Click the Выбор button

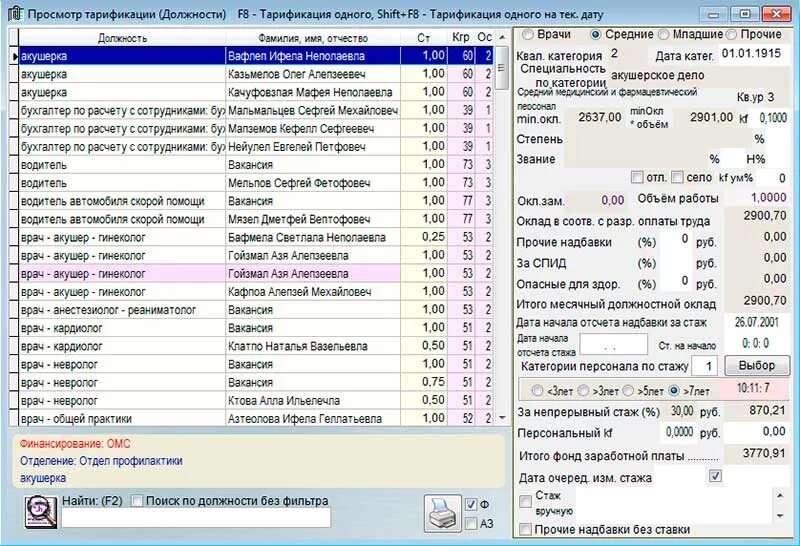click(757, 366)
